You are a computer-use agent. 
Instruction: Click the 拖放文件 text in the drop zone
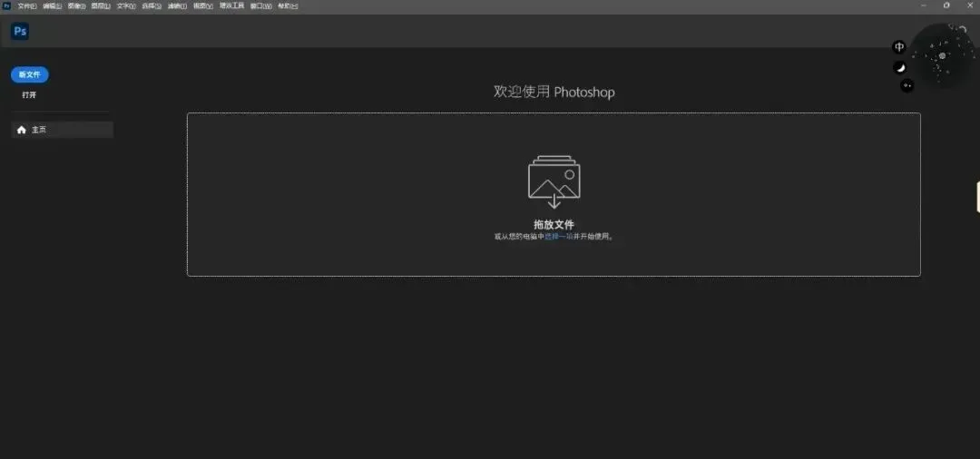pyautogui.click(x=554, y=224)
